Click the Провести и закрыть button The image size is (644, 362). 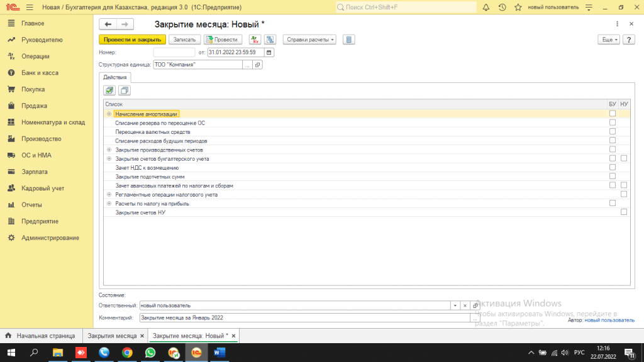[x=131, y=40]
